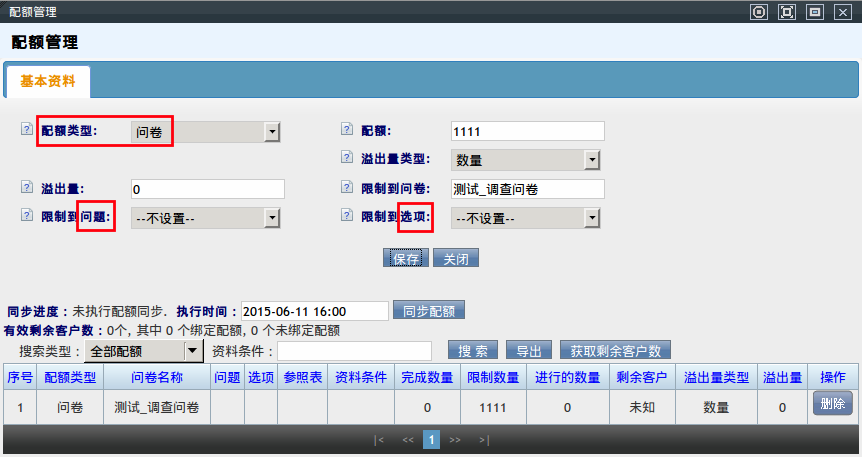Screen dimensions: 863x457
Task: Switch to the 基本资料 tab
Action: pos(48,81)
